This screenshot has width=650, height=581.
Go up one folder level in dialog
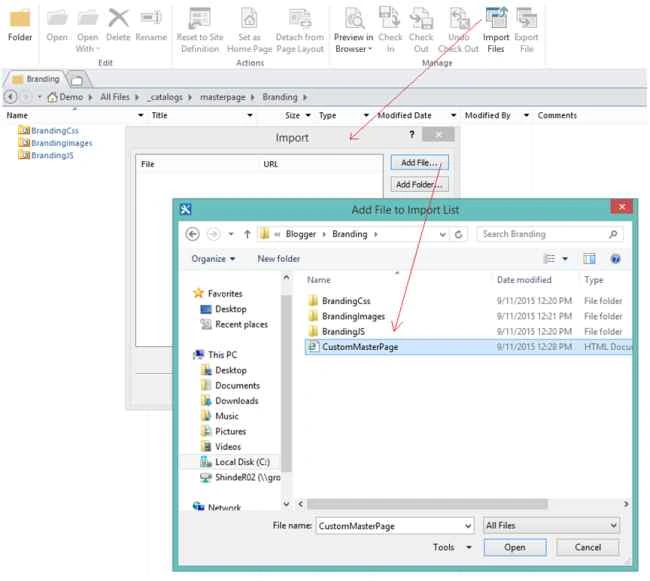(247, 235)
